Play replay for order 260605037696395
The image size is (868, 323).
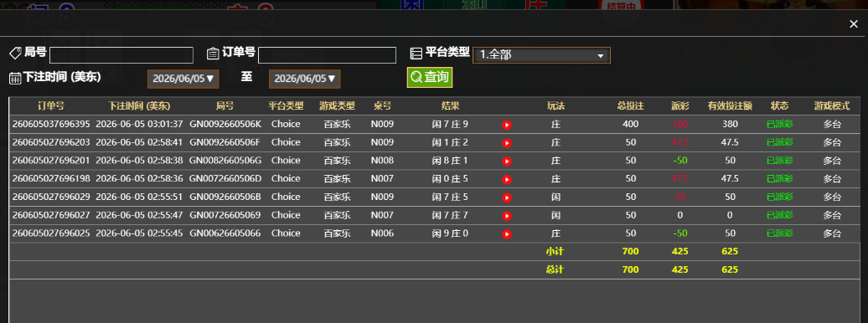coord(507,125)
